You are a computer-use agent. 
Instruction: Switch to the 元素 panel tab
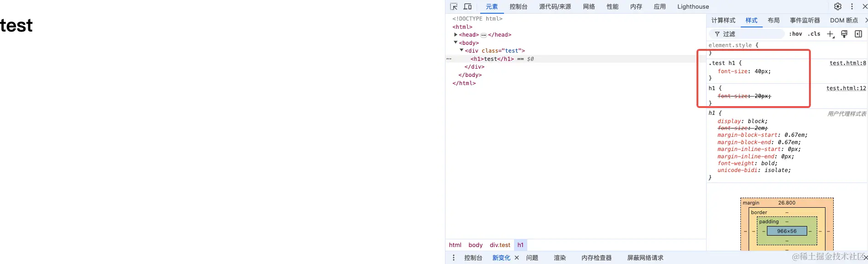click(x=492, y=6)
